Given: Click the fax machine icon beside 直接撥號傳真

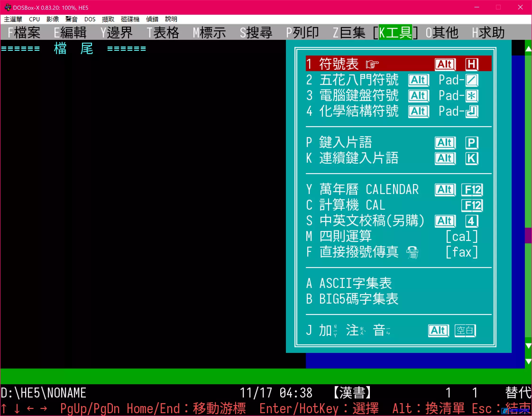Looking at the screenshot, I should click(x=413, y=253).
